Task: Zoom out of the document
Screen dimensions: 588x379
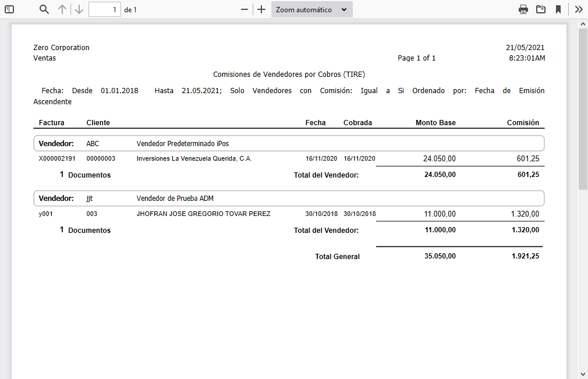Action: point(244,9)
